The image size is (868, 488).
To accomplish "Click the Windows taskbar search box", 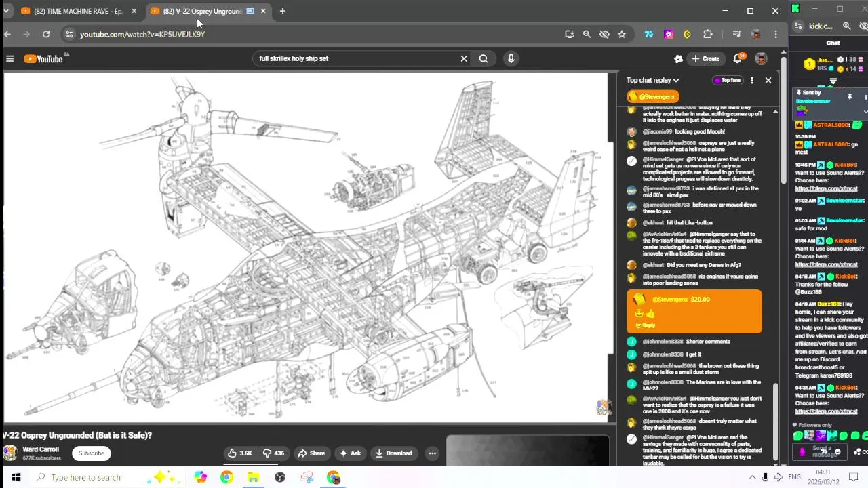I will 108,477.
